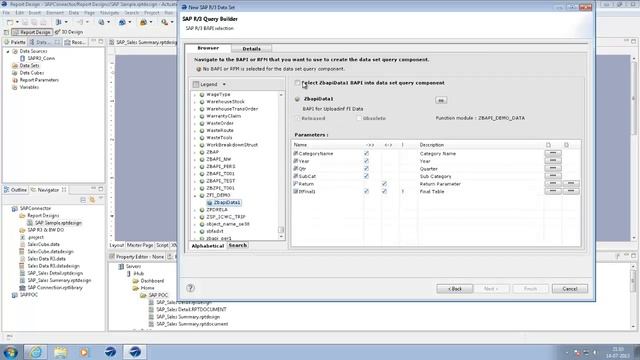This screenshot has height=360, width=640.
Task: Expand WorkBreakdownStruct tree node
Action: tap(195, 145)
